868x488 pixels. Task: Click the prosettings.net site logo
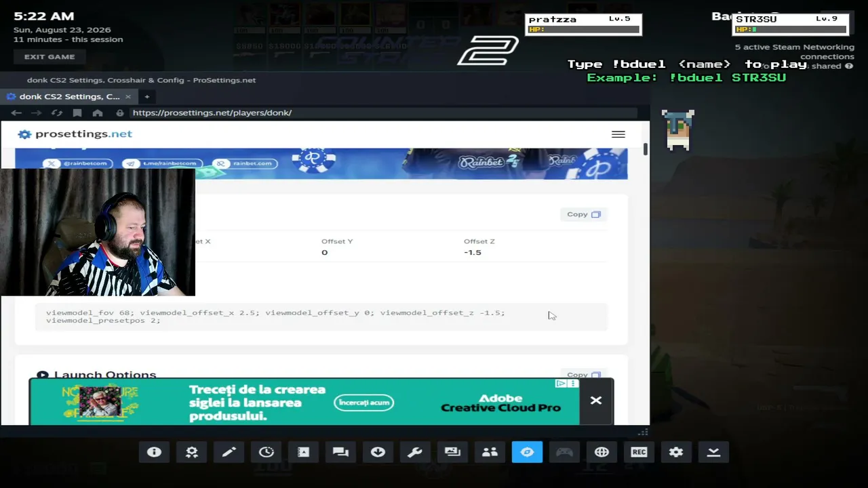[x=75, y=134]
